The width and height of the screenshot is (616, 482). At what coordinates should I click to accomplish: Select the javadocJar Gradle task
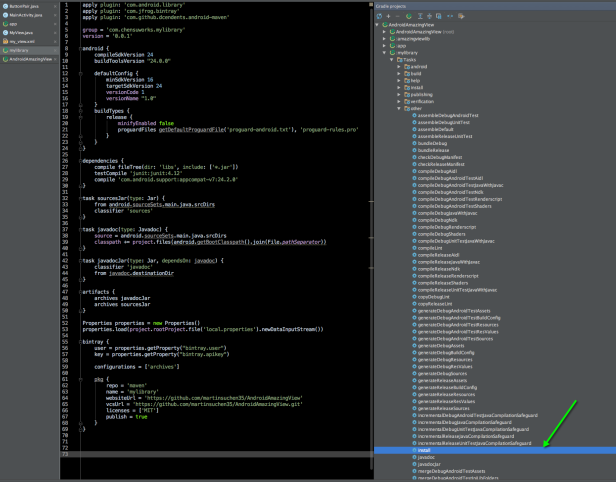[x=428, y=464]
